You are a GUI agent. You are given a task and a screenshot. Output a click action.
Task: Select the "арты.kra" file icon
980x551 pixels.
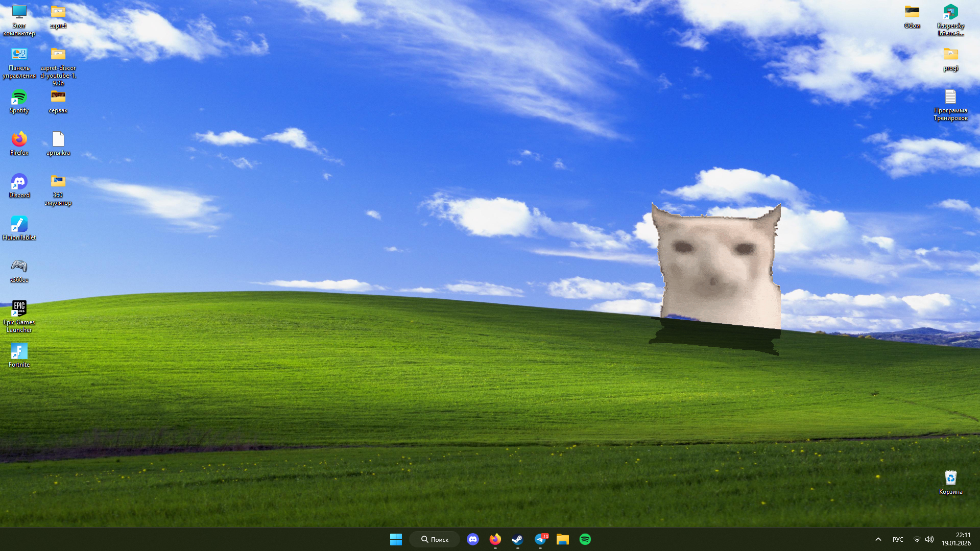tap(58, 143)
